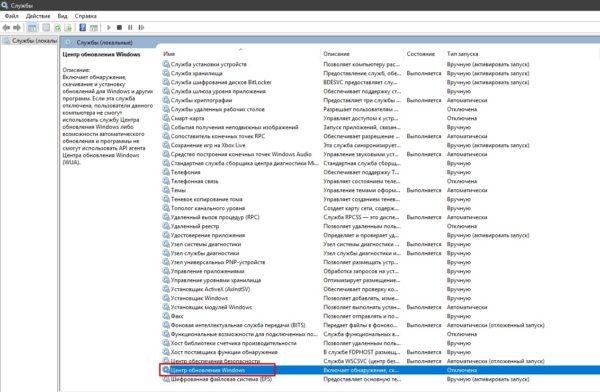This screenshot has height=392, width=600.
Task: Sort by the Описание column header
Action: (x=336, y=54)
